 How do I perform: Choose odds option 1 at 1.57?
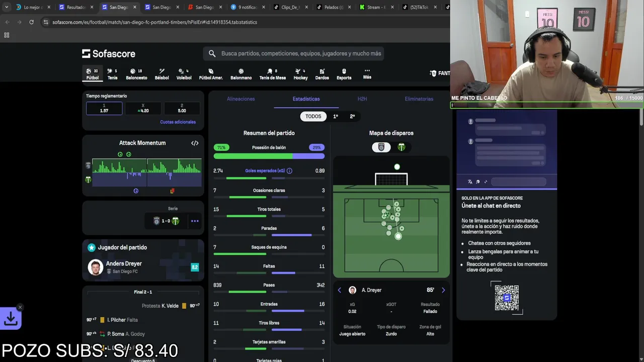[104, 108]
